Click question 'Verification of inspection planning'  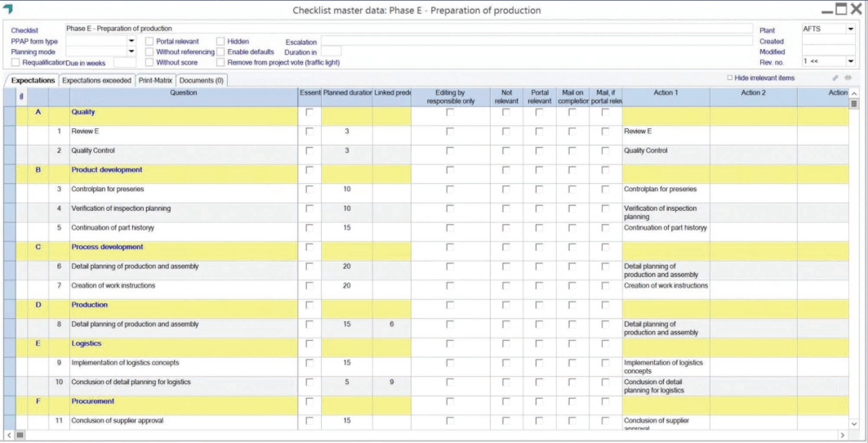coord(121,208)
